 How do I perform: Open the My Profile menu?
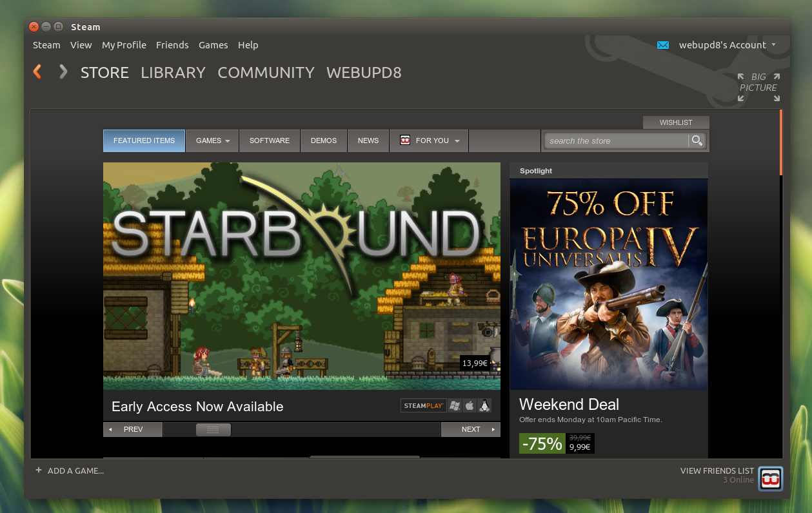tap(124, 45)
